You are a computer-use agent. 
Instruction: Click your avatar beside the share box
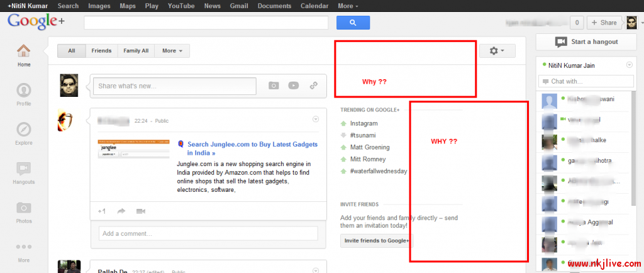pyautogui.click(x=69, y=86)
